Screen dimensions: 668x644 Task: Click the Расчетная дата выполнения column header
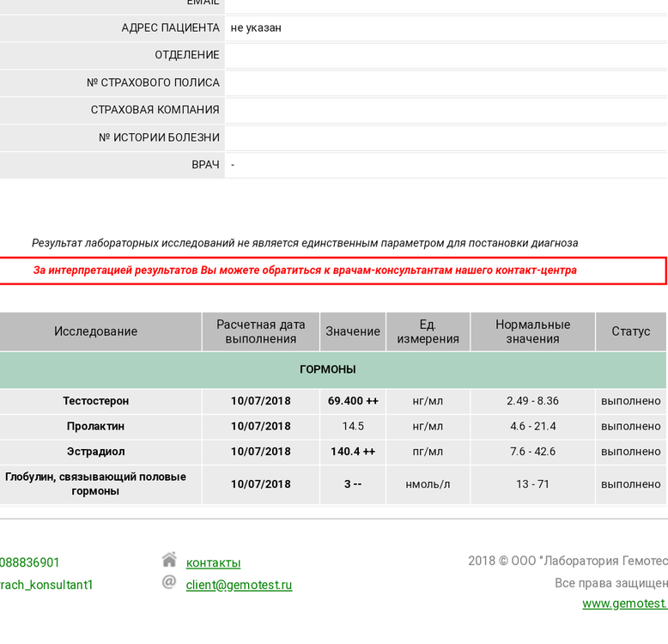(260, 331)
